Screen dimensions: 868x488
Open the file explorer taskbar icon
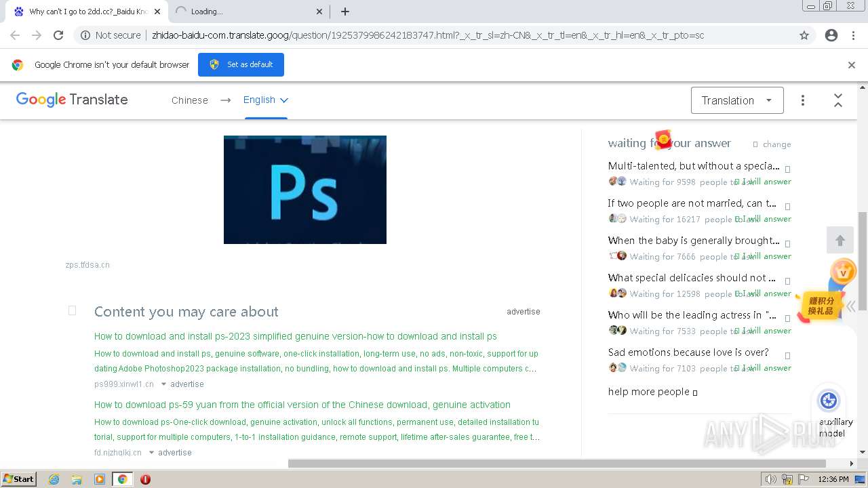pos(77,479)
